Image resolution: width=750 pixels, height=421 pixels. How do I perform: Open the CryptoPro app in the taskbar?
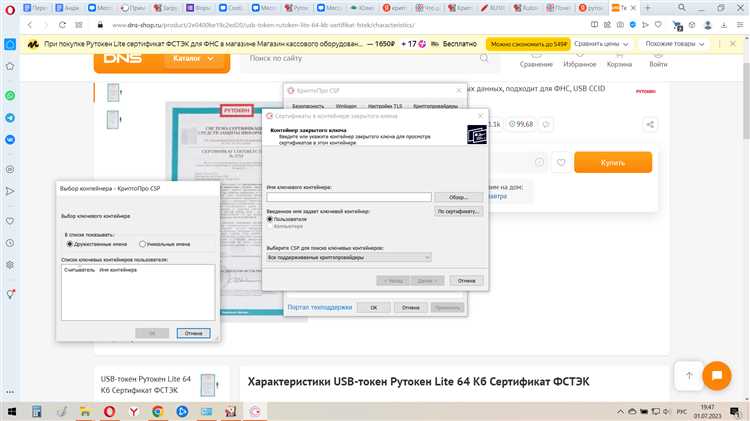coord(255,411)
